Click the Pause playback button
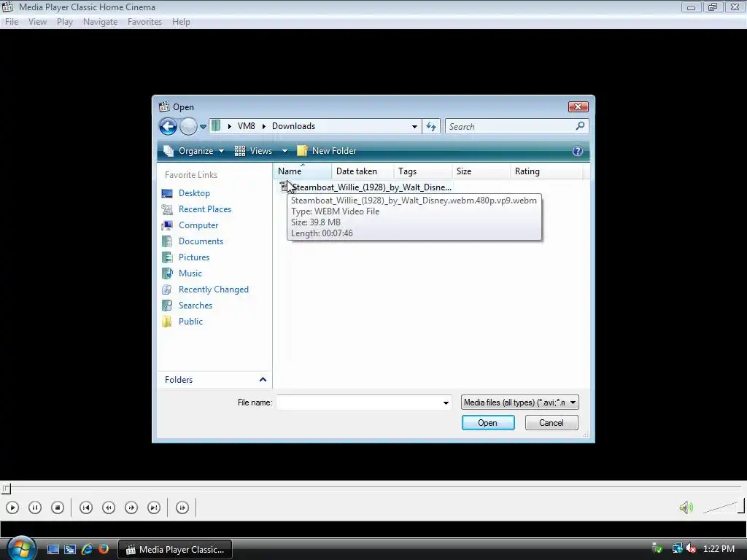 click(x=35, y=507)
